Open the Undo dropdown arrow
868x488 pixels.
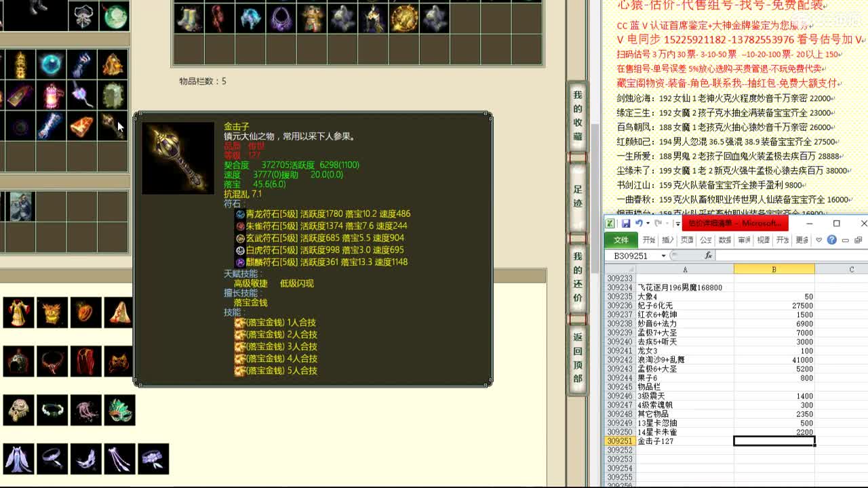648,224
